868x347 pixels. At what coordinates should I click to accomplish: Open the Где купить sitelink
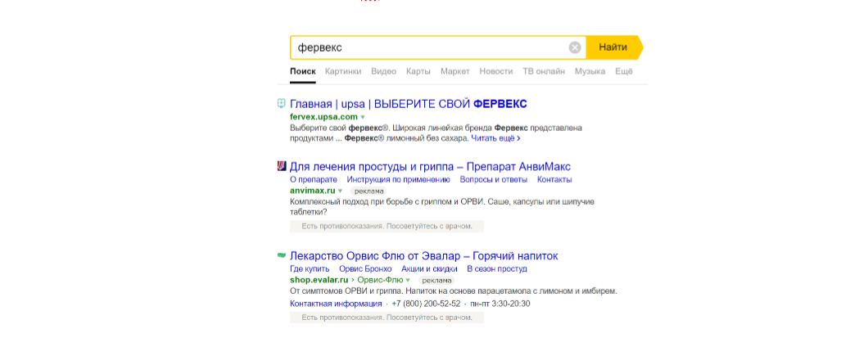310,269
